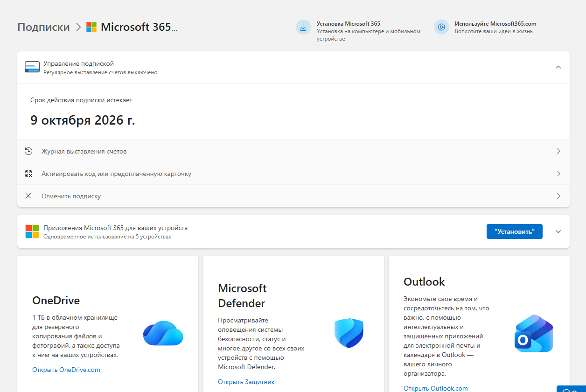Select the Отменить подписку row
Screen dimensions: 586x392
(71, 196)
